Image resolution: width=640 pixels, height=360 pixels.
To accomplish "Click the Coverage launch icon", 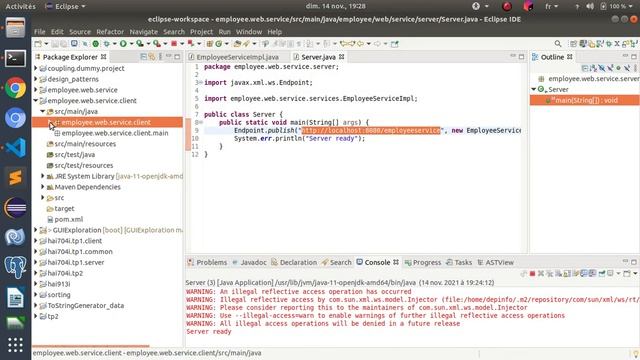I will tap(140, 44).
